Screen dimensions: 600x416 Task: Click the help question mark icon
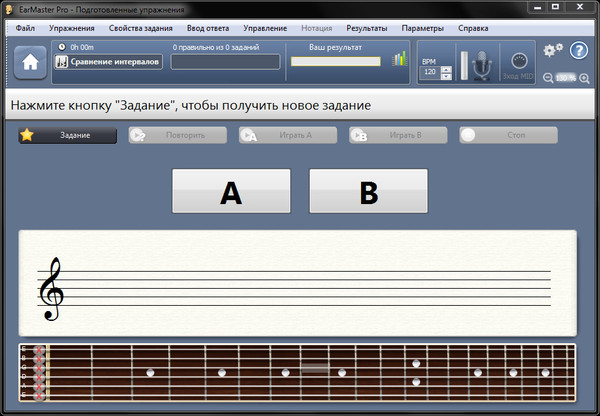[x=579, y=51]
